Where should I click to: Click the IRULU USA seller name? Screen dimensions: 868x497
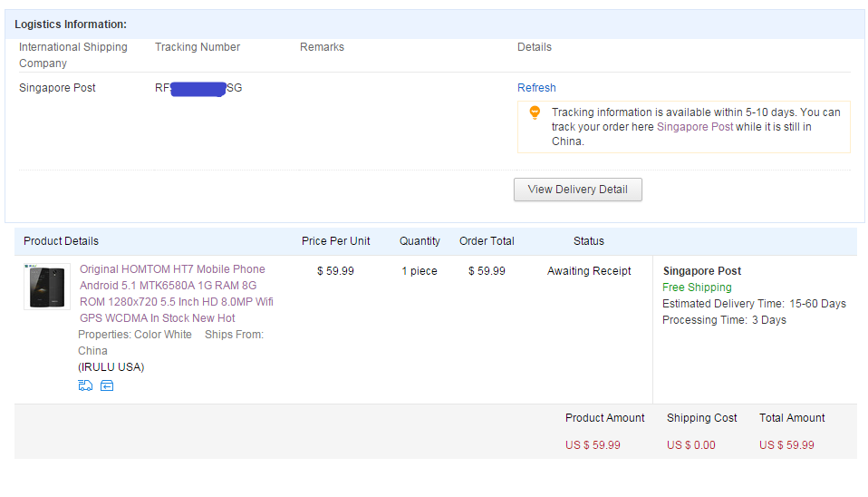coord(111,366)
